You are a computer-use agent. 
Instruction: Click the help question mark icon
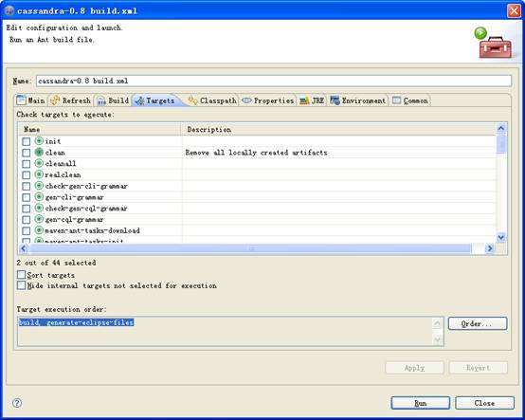(x=17, y=403)
